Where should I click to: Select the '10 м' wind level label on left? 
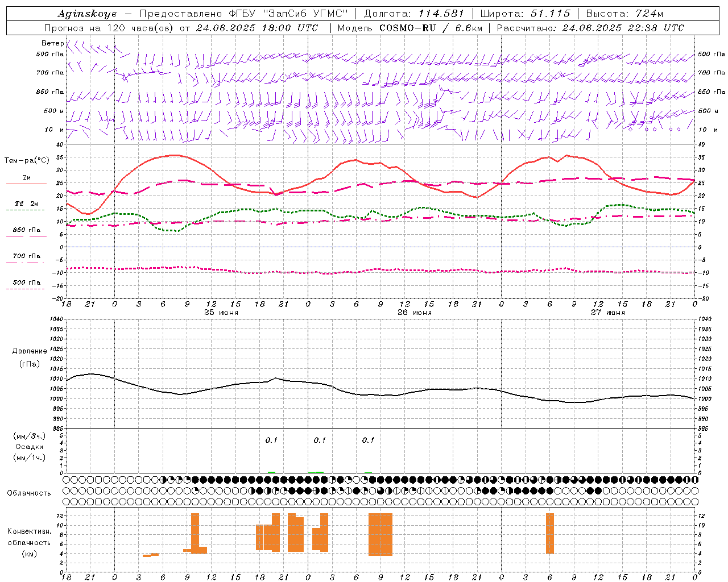click(55, 130)
